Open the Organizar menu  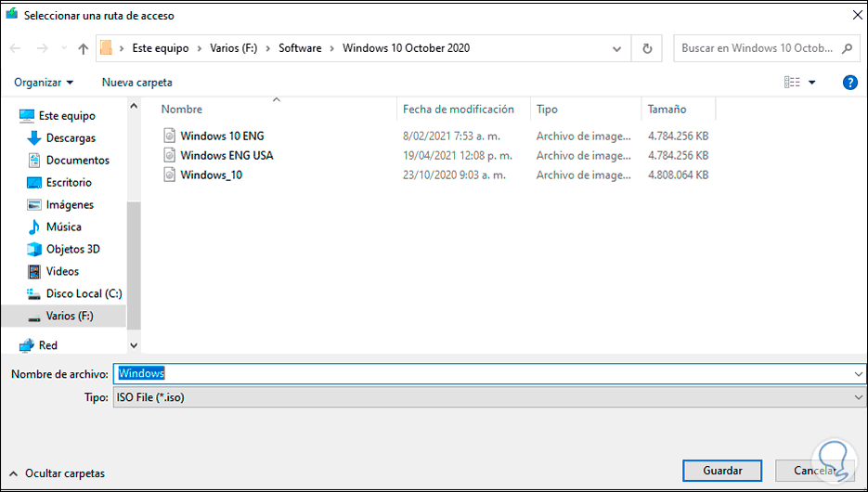pos(44,83)
